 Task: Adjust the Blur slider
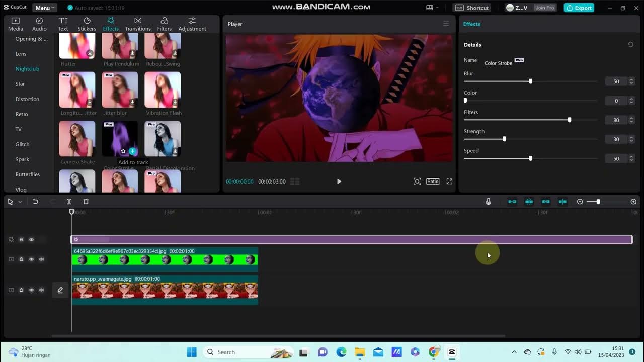530,81
